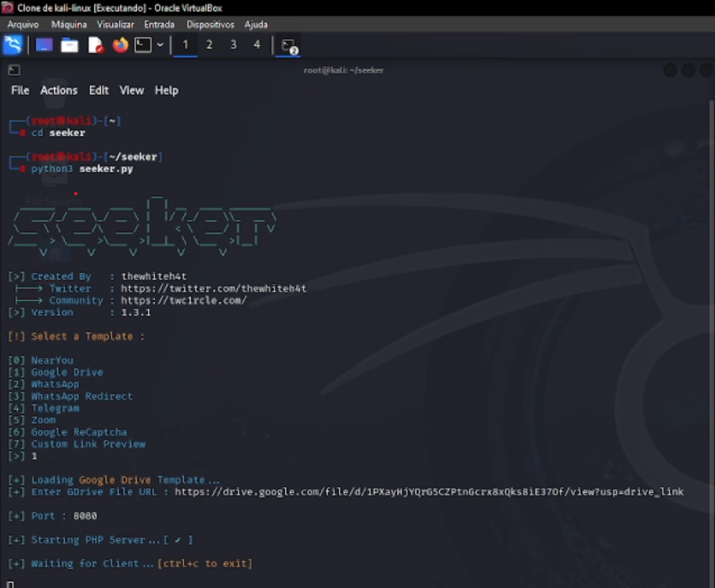Launch the text editor panel icon
The height and width of the screenshot is (588, 715).
click(x=95, y=45)
